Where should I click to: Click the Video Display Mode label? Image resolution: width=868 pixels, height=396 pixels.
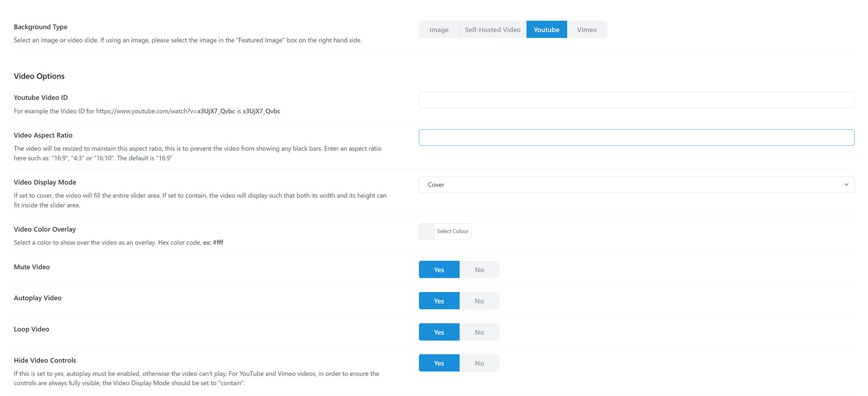coord(45,182)
